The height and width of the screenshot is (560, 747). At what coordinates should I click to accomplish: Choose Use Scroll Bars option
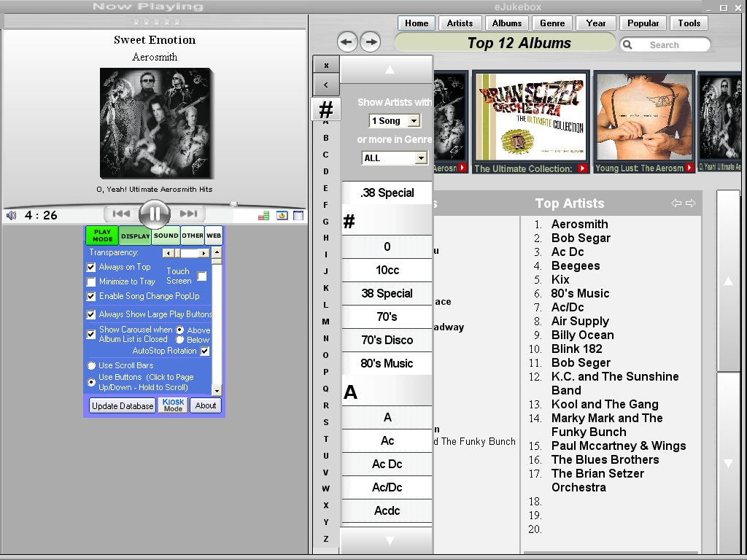(91, 366)
